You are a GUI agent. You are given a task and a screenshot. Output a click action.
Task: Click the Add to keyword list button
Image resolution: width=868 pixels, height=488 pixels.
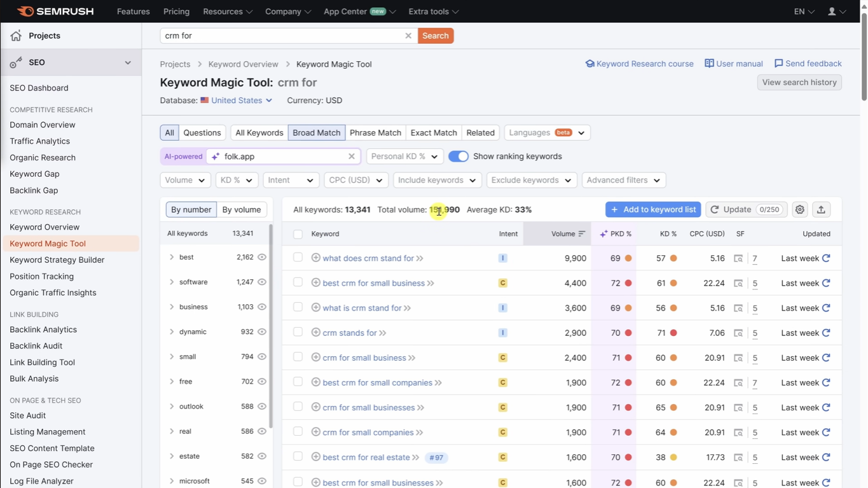tap(652, 209)
